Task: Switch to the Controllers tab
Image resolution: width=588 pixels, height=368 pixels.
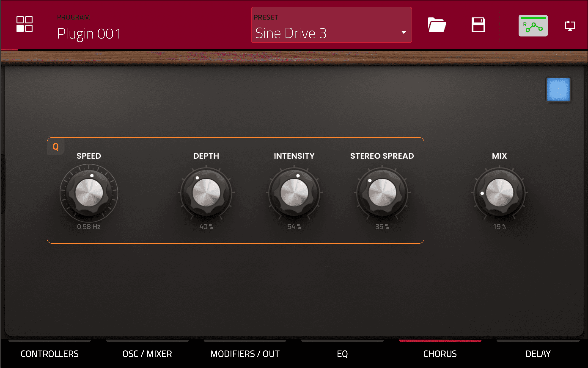Action: (49, 354)
